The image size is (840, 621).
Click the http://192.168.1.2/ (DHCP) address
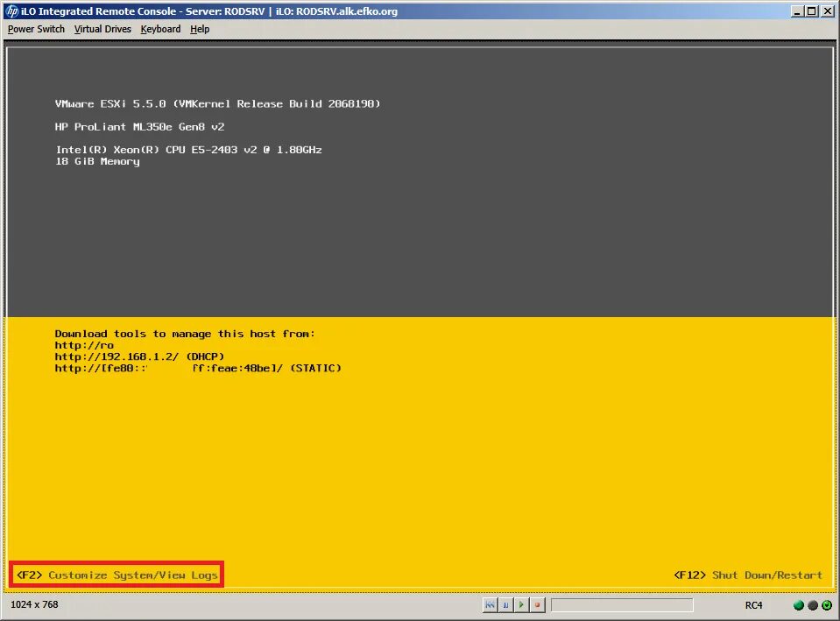(139, 356)
